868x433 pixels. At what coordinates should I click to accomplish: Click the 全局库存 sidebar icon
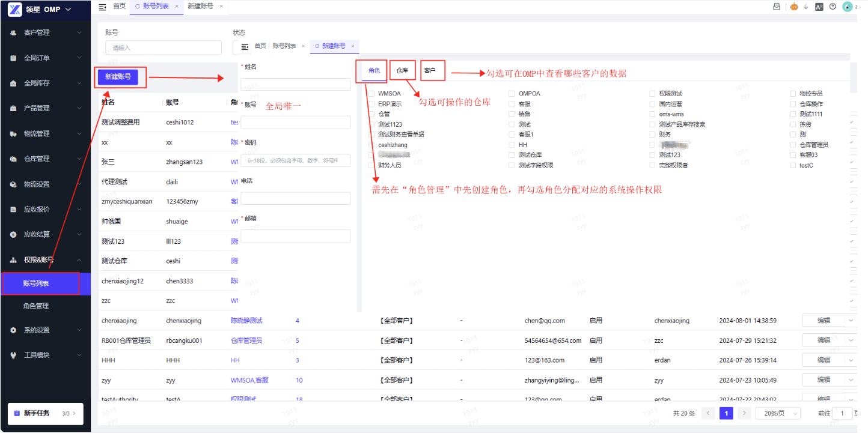click(13, 83)
